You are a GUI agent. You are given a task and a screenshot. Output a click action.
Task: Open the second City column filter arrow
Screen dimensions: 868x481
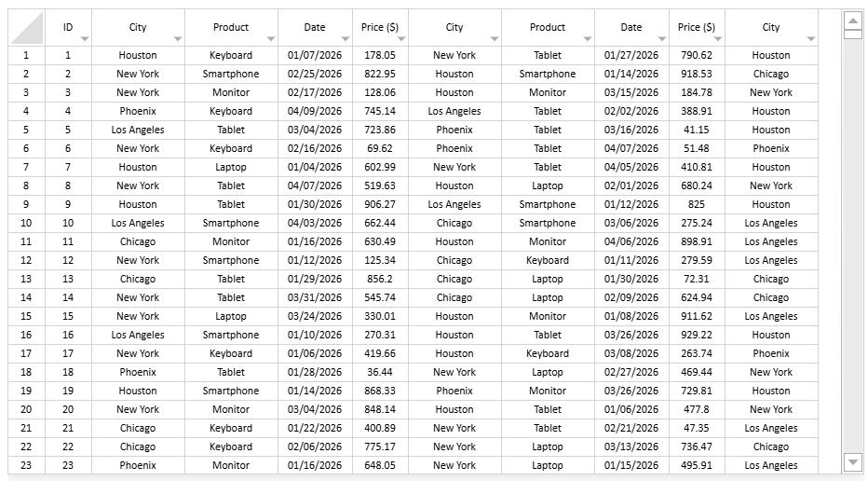[495, 39]
